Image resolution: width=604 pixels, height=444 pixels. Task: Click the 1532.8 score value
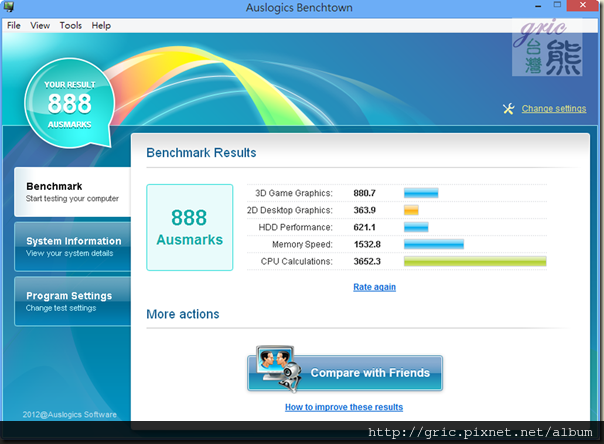[x=367, y=244]
